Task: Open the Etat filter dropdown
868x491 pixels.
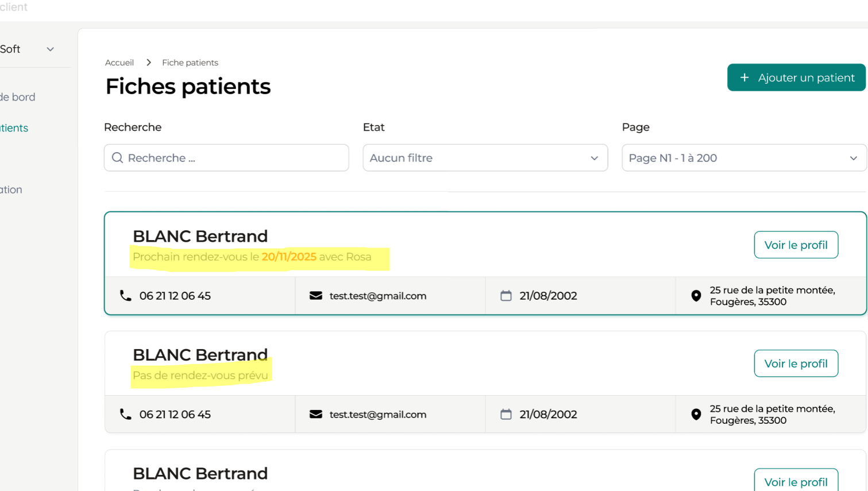Action: 485,158
